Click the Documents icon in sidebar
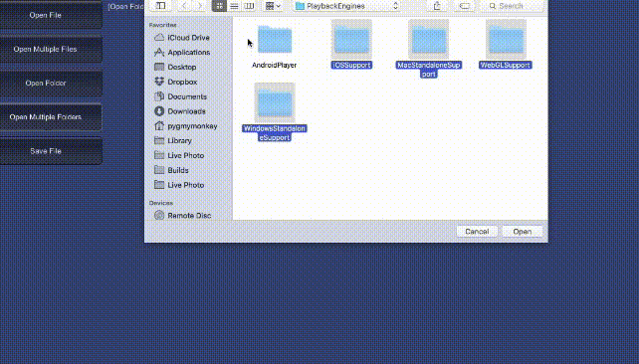Viewport: 639px width, 364px height. click(x=159, y=96)
